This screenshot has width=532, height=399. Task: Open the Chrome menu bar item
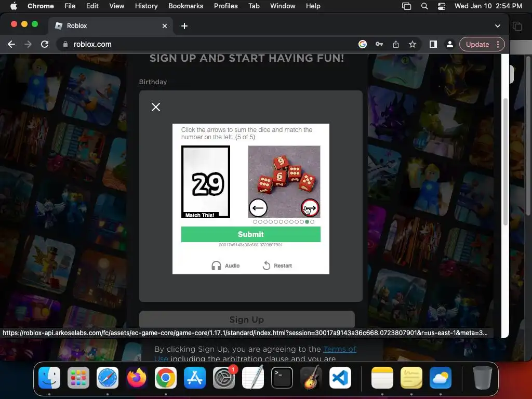click(41, 6)
